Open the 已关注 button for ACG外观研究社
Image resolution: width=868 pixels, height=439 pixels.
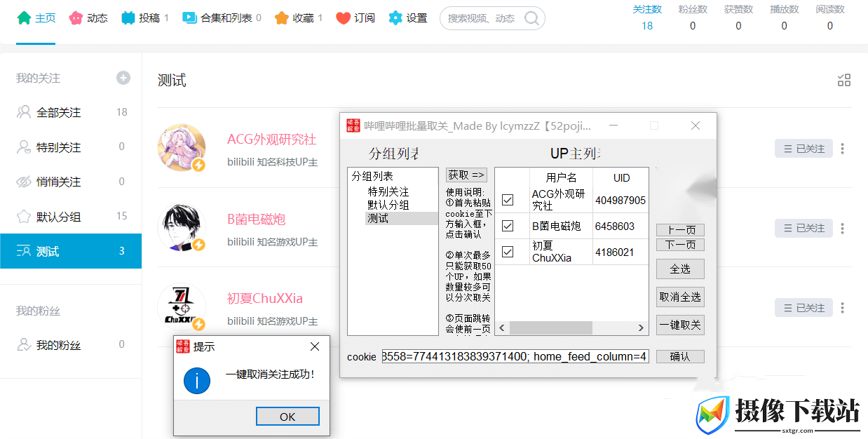pos(804,149)
